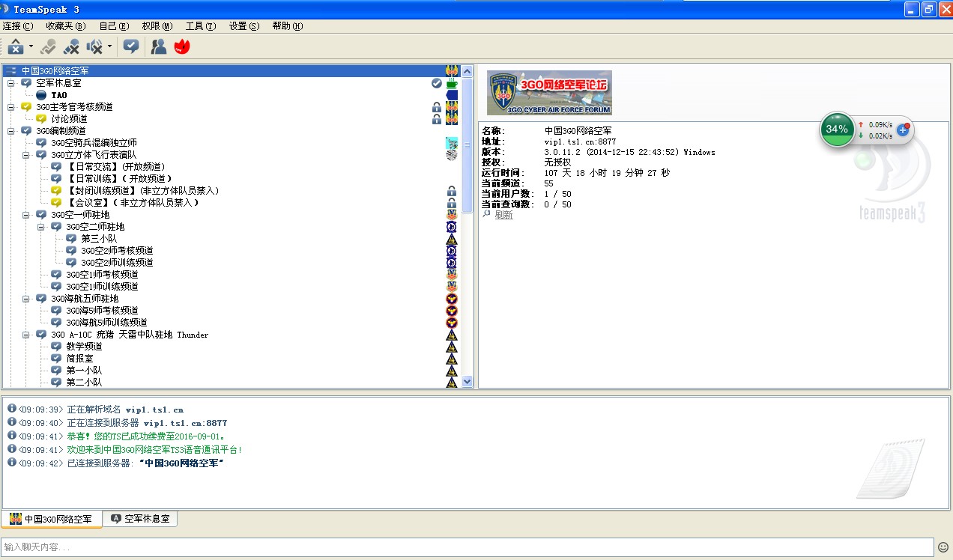Viewport: 953px width, 560px height.
Task: Collapse the 3GO立方体飞行表演队 tree node
Action: (26, 155)
